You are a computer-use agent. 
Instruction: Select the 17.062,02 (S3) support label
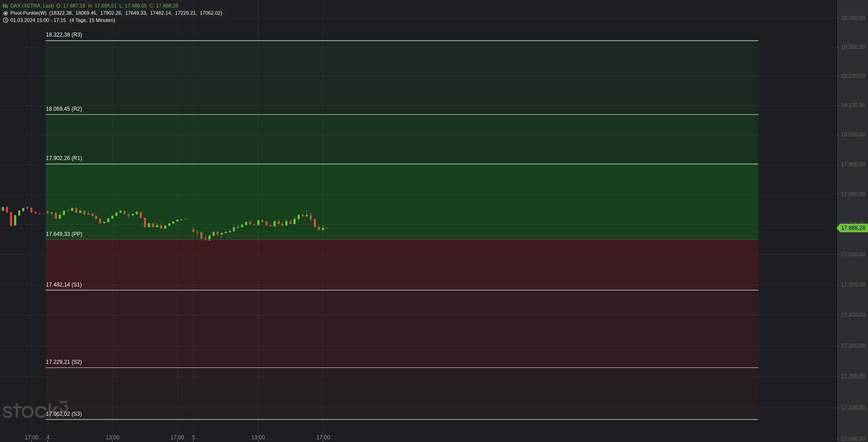coord(64,414)
